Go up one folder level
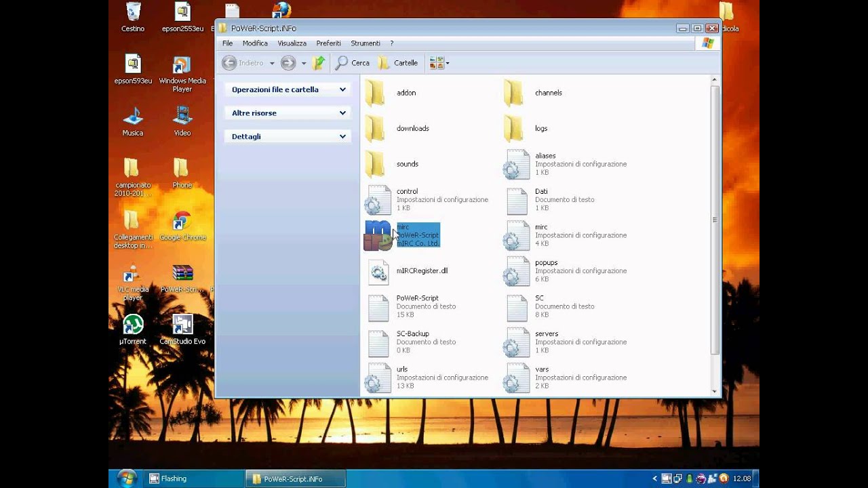This screenshot has height=488, width=868. click(x=319, y=63)
